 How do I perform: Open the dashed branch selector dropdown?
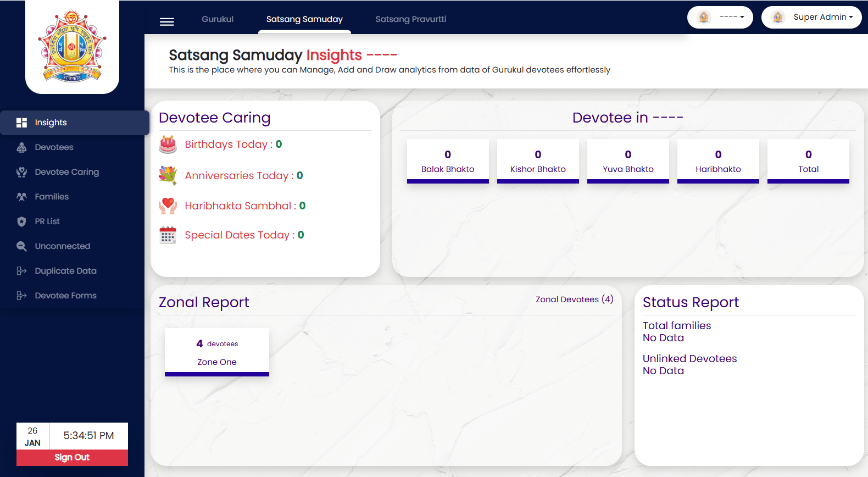(x=720, y=18)
